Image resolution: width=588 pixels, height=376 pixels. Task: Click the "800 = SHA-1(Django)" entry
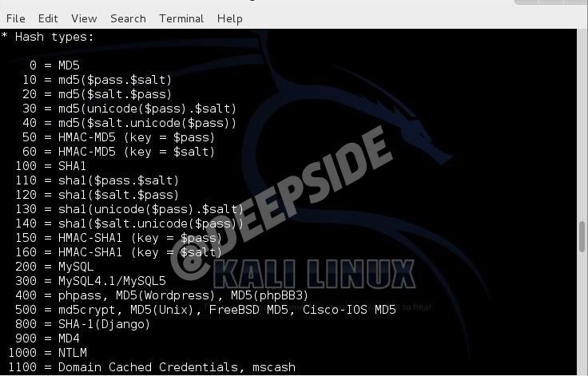pos(82,324)
